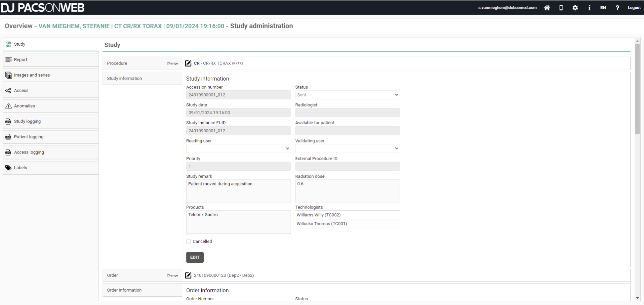Open settings gear icon
The height and width of the screenshot is (305, 644).
tap(575, 8)
